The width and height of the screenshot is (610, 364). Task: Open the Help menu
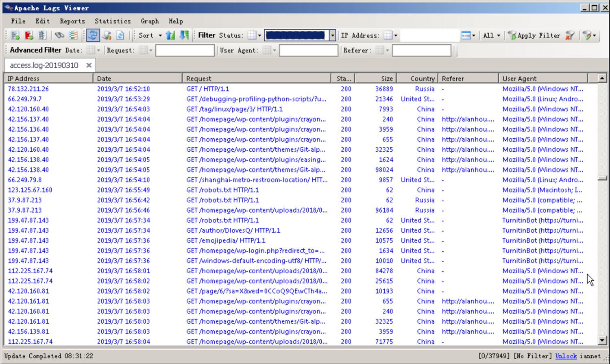coord(175,21)
